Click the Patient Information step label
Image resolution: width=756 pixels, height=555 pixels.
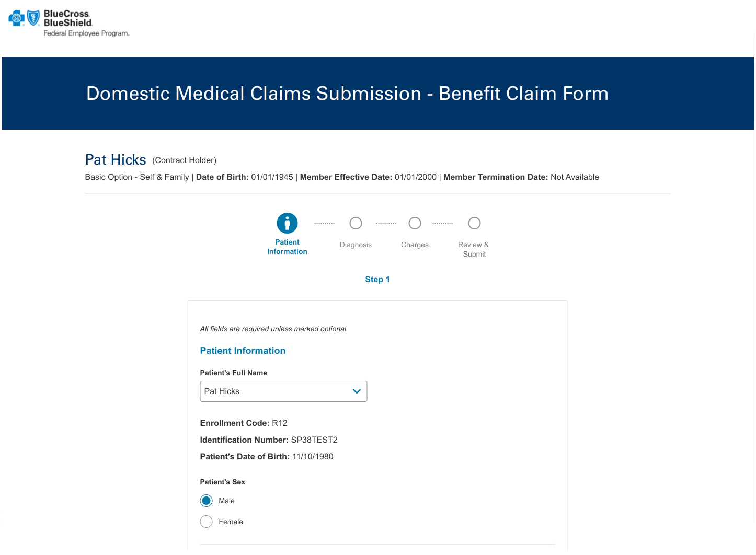(287, 247)
